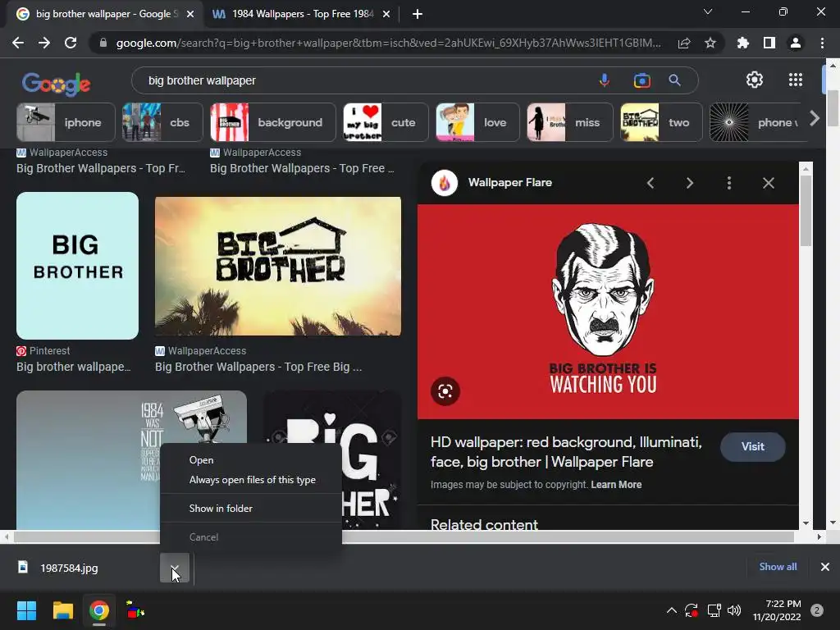Viewport: 840px width, 630px height.
Task: Filter results with the background chip
Action: tap(272, 123)
